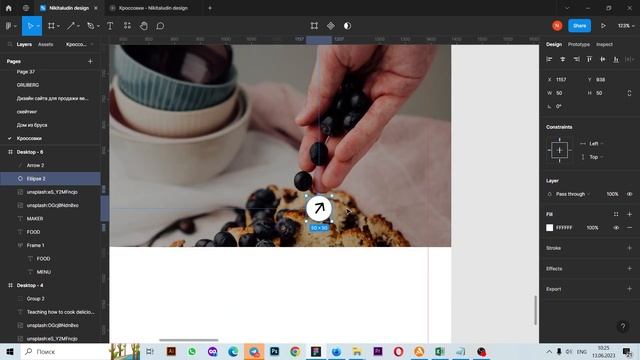The image size is (640, 360).
Task: Select the Frame tool
Action: (x=51, y=26)
